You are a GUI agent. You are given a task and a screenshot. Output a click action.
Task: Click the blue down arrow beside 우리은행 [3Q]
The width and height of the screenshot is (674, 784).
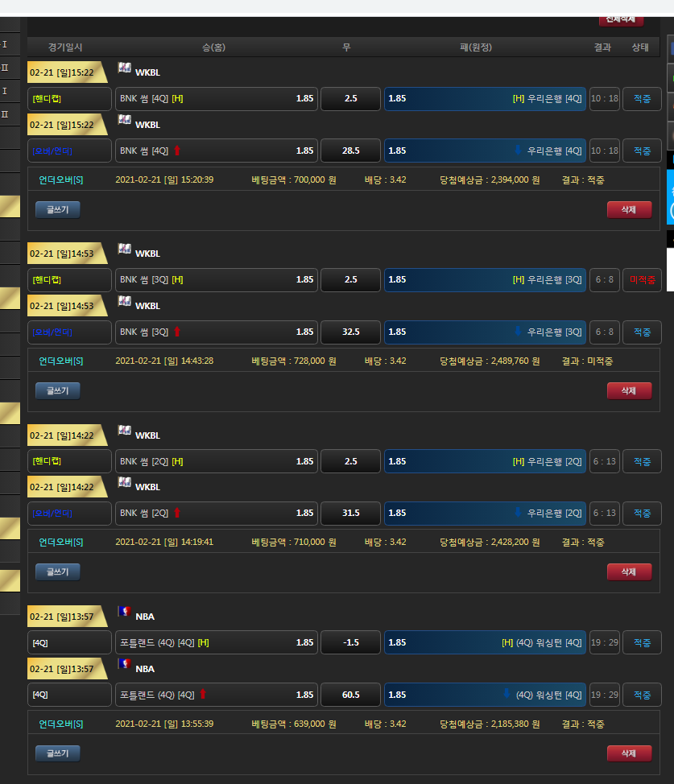(x=518, y=332)
